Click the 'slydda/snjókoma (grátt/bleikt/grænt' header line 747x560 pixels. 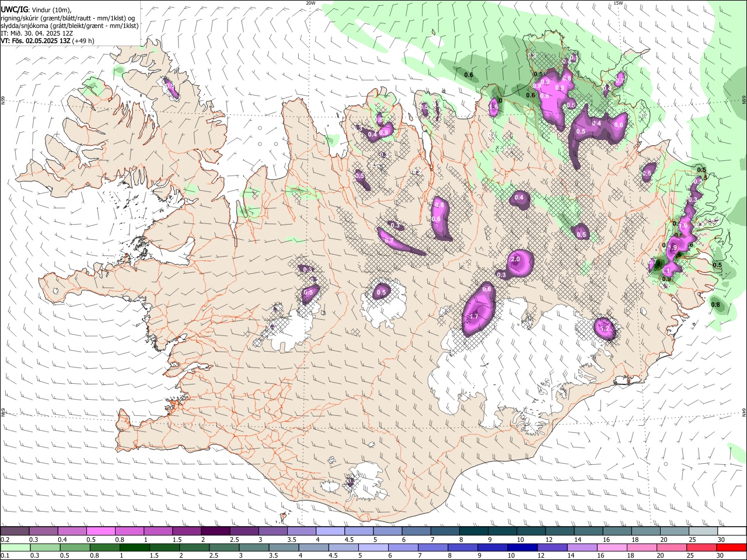pyautogui.click(x=69, y=26)
